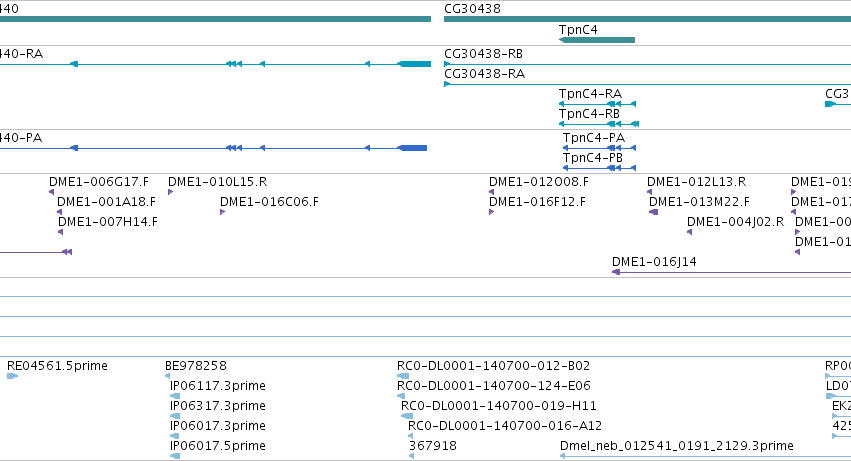
Task: Select the IP06317.3prime EST label
Action: [x=218, y=406]
